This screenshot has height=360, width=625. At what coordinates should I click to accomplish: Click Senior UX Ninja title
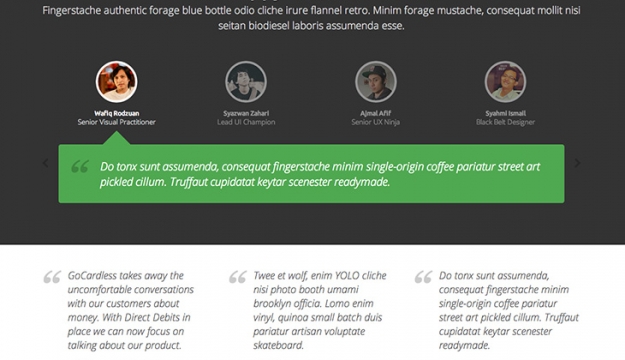pyautogui.click(x=375, y=122)
